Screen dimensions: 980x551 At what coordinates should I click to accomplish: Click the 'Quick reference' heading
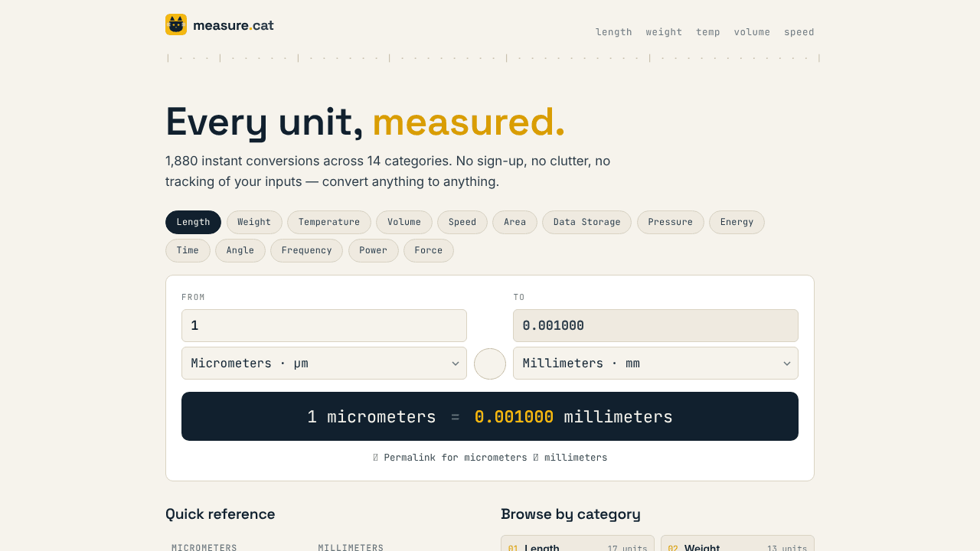[x=220, y=514]
